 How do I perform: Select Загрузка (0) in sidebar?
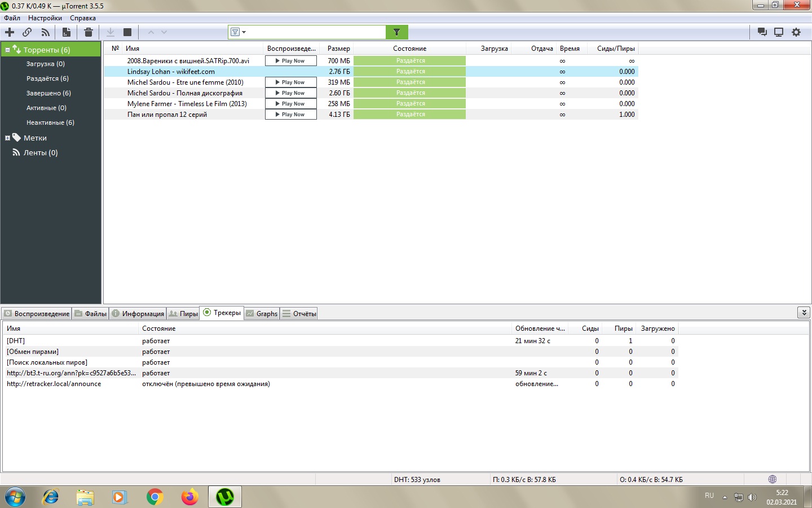[45, 64]
